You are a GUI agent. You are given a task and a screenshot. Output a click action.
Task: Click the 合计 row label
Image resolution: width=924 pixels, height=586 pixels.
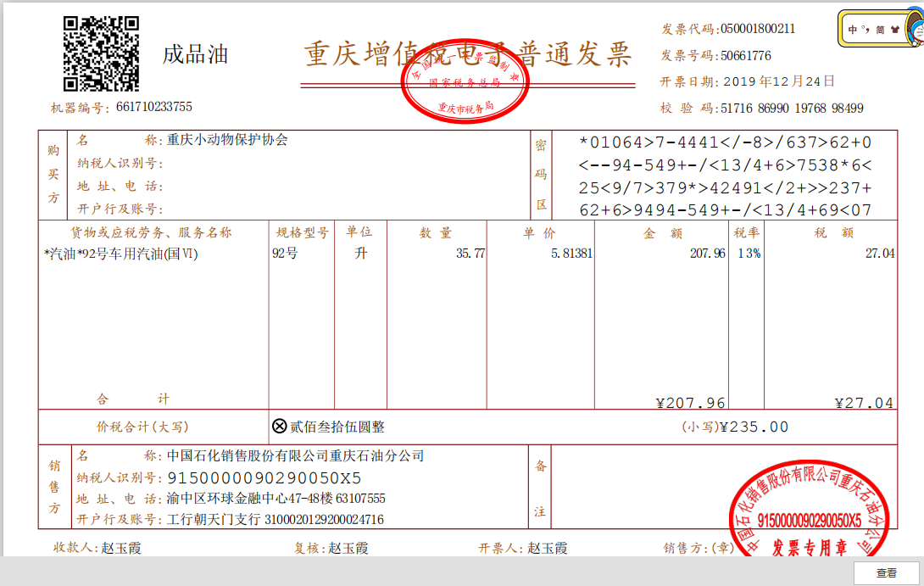(x=133, y=399)
